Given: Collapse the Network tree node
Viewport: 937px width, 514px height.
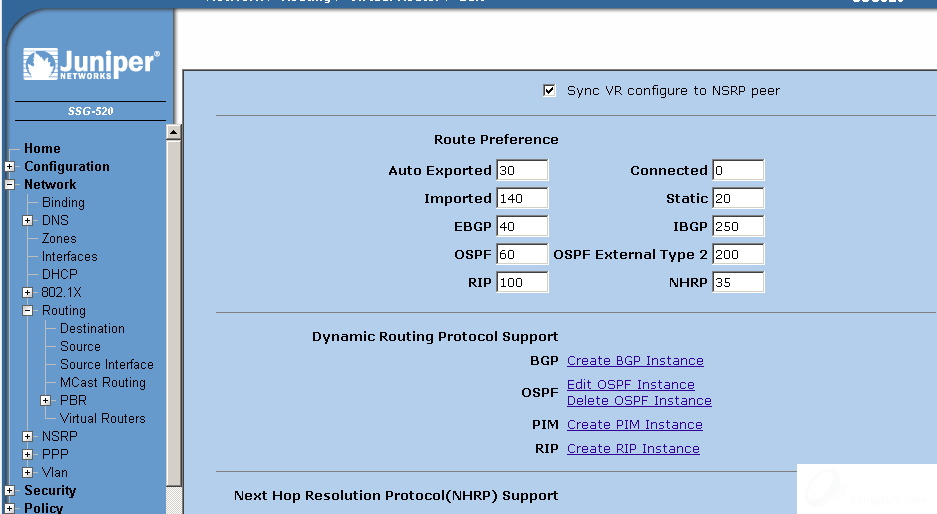Looking at the screenshot, I should click(x=10, y=185).
